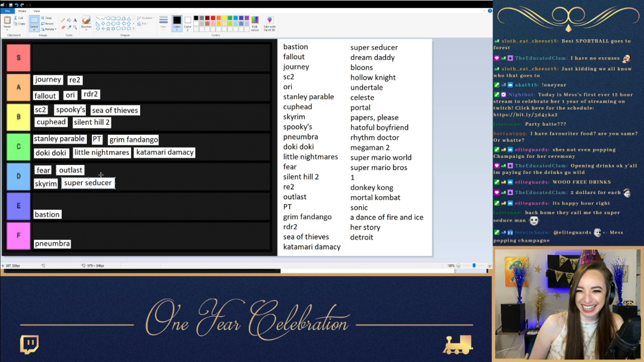This screenshot has width=644, height=362.
Task: Click the Paste clipboard icon
Action: (x=7, y=20)
